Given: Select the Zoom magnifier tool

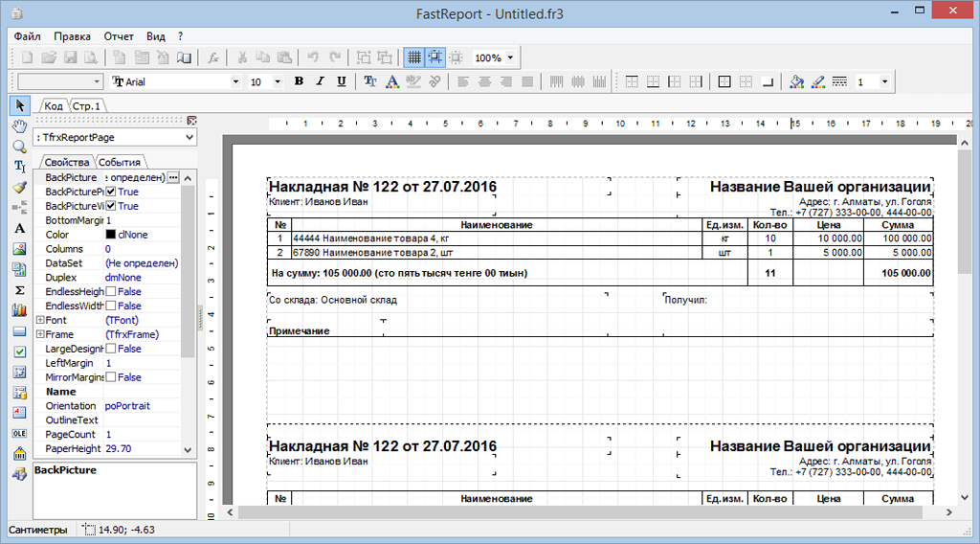Looking at the screenshot, I should 19,146.
